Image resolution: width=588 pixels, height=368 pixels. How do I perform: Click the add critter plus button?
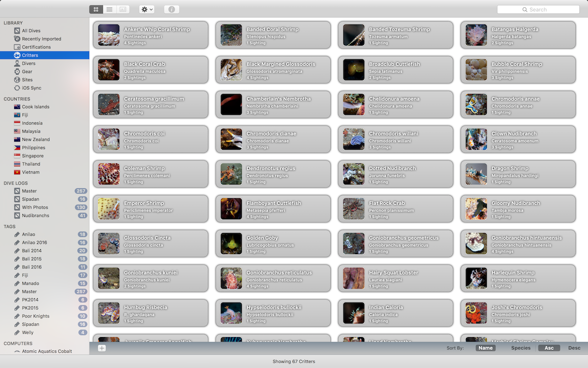101,348
